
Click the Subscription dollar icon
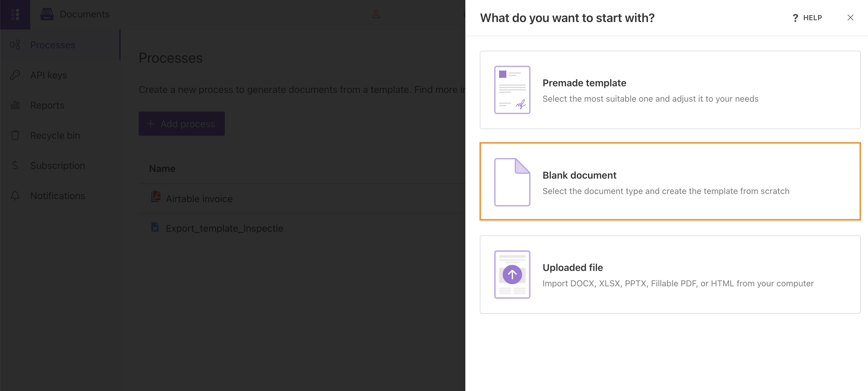point(15,165)
